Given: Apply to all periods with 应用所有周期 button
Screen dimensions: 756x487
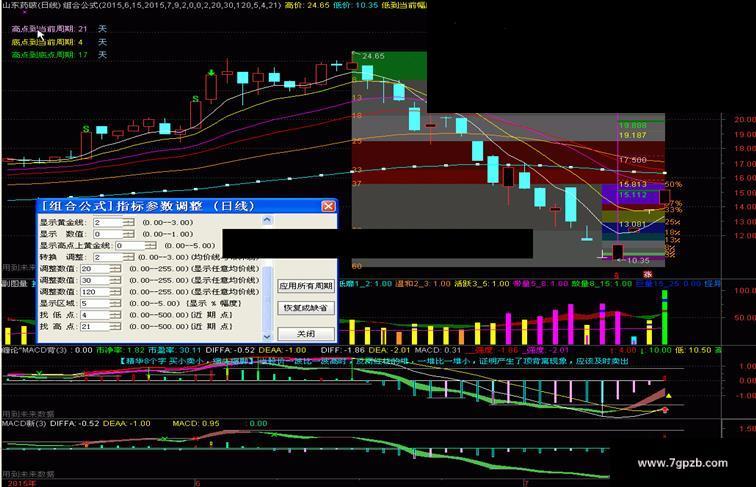Looking at the screenshot, I should 306,286.
